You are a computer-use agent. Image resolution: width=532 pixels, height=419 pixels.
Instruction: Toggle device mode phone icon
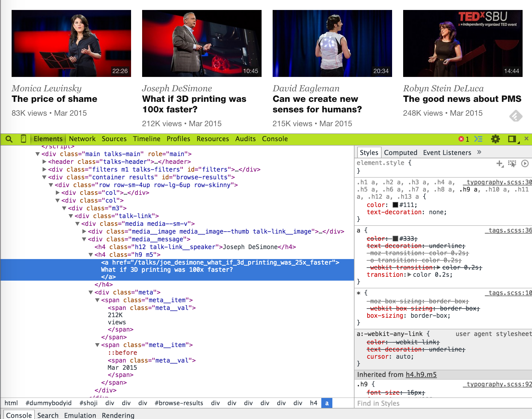24,139
